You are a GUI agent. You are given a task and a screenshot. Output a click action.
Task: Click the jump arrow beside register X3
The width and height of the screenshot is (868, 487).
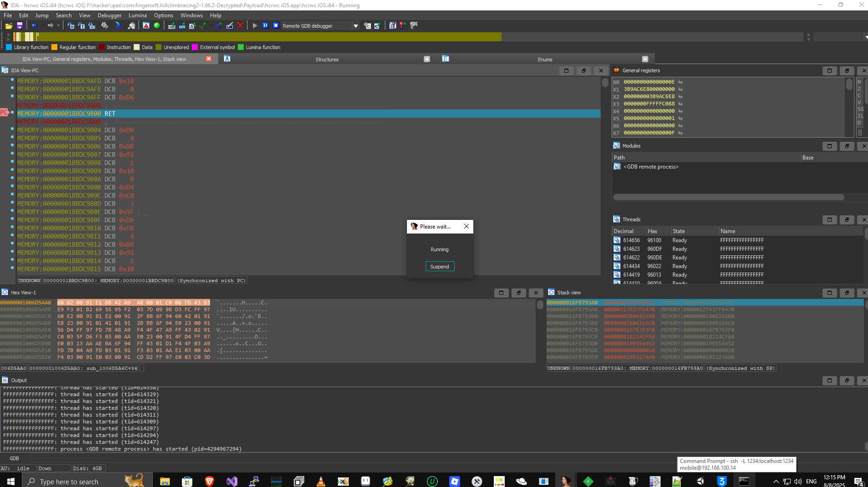click(x=681, y=104)
